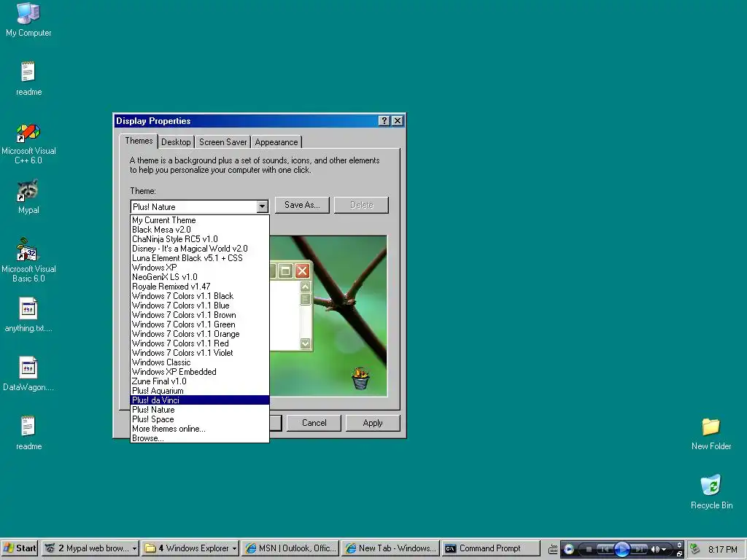The width and height of the screenshot is (747, 560).
Task: Click the help question mark in Display Properties
Action: coord(384,121)
